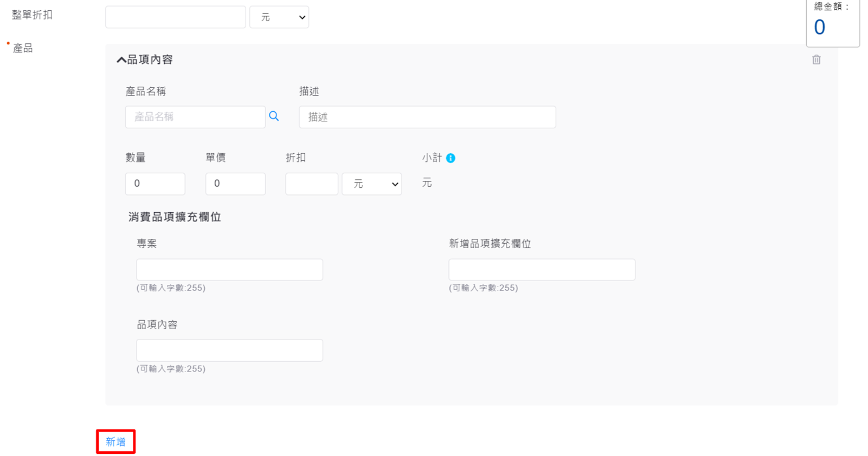This screenshot has height=456, width=868.
Task: Click the 產品名稱 input box
Action: 195,117
